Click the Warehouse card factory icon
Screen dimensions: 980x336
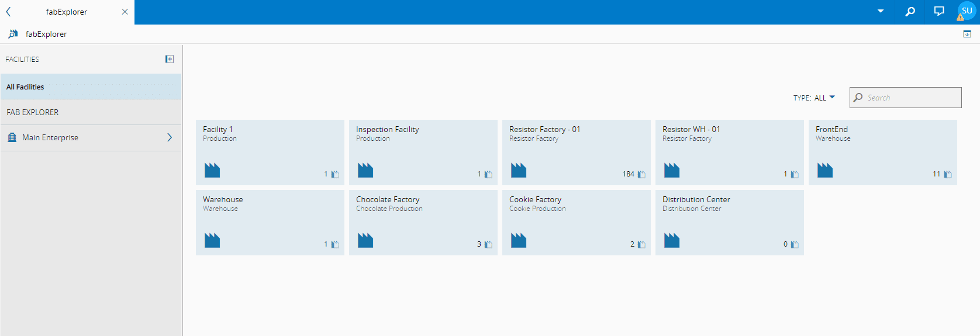(x=212, y=240)
